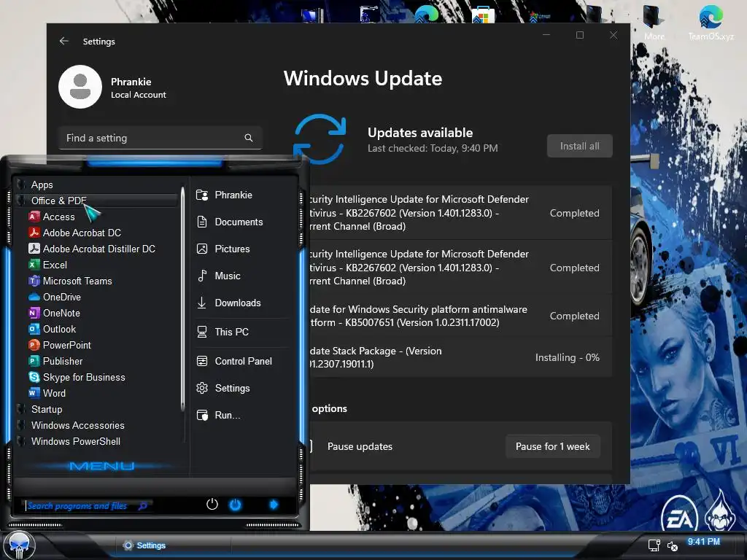Select Settings taskbar button
Screen dimensions: 747x560
[144, 545]
